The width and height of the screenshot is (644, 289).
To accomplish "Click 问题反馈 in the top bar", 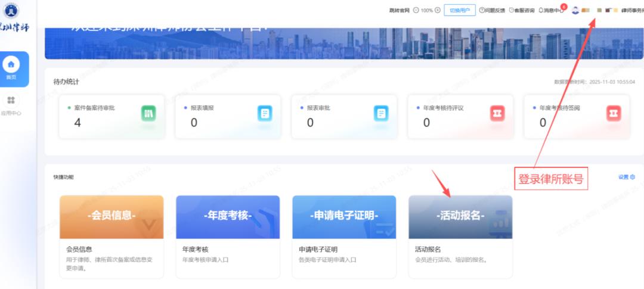I will pyautogui.click(x=492, y=10).
